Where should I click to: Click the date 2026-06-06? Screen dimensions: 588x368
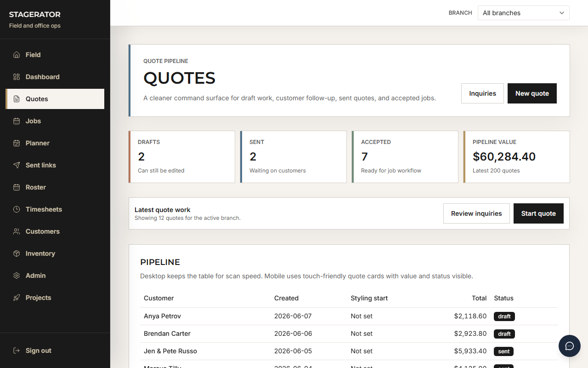coord(293,333)
